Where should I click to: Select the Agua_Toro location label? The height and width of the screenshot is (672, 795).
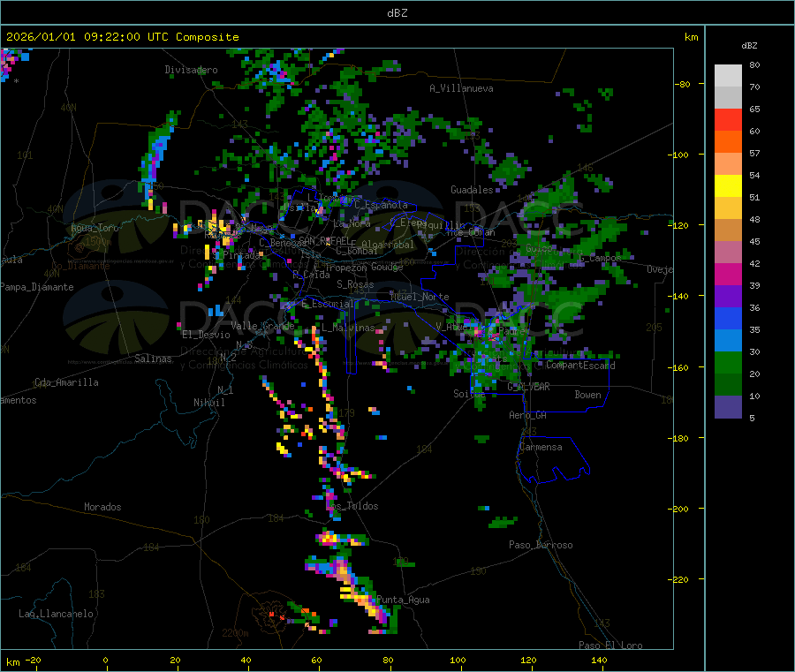tap(95, 228)
